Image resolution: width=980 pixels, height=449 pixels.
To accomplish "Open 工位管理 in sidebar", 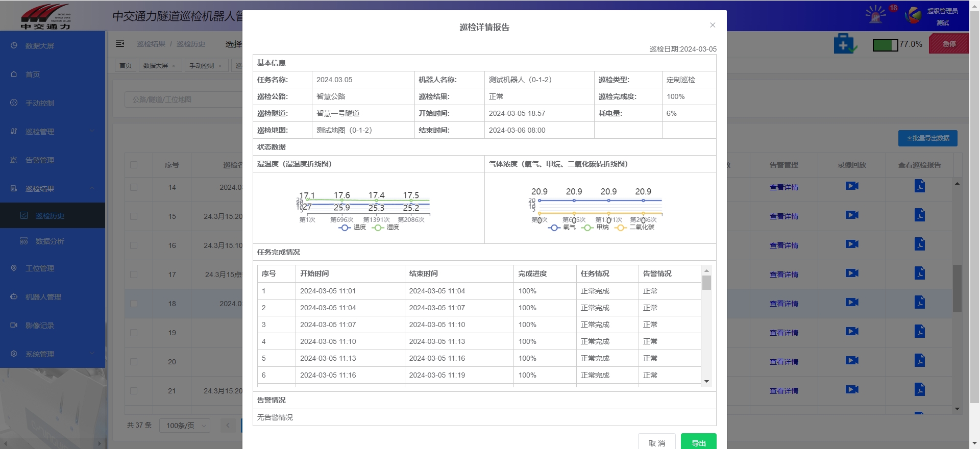I will (53, 268).
